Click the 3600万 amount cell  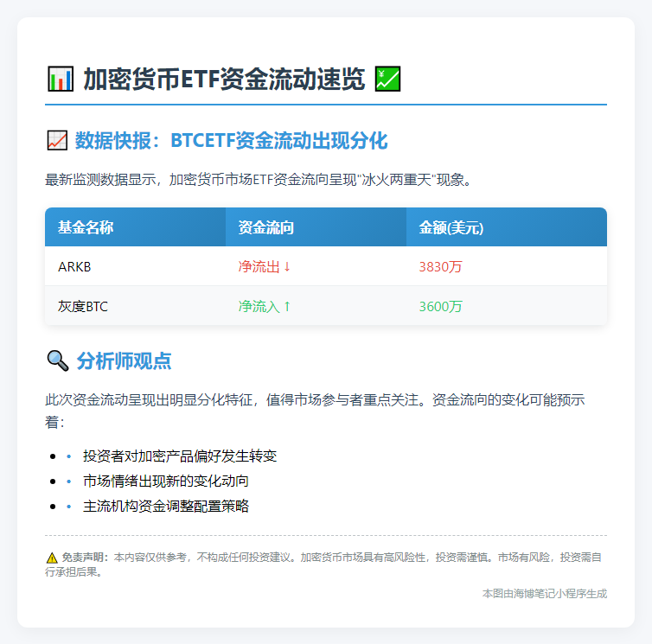[x=507, y=306]
